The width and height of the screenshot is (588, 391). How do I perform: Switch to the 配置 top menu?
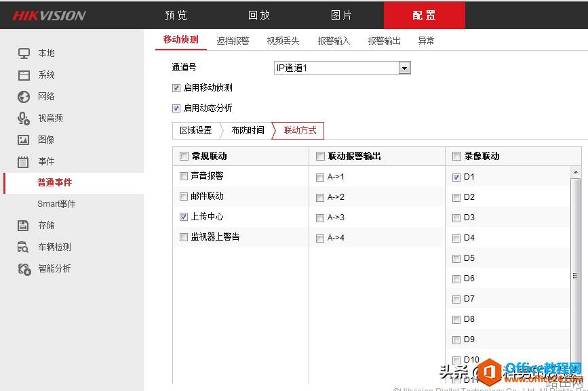coord(424,15)
